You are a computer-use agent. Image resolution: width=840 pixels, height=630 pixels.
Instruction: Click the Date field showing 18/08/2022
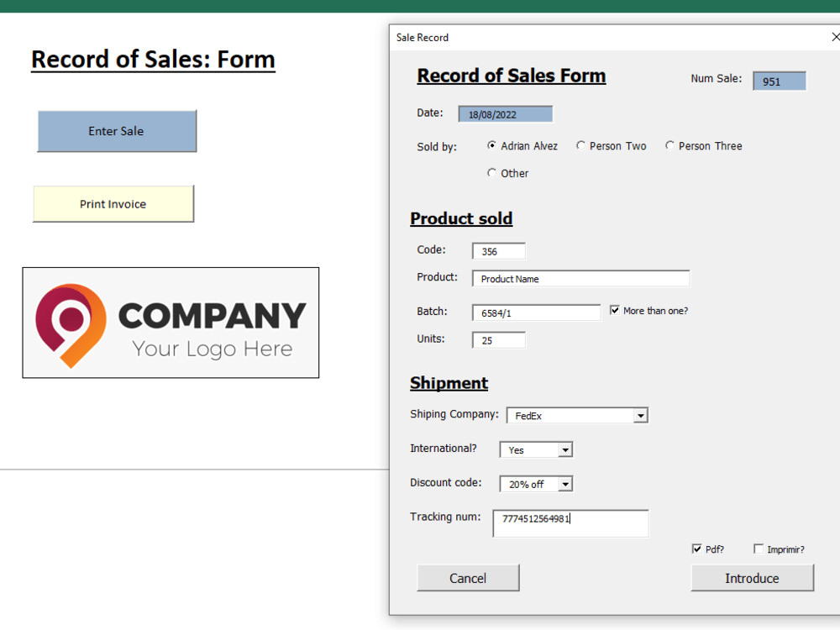pos(505,113)
